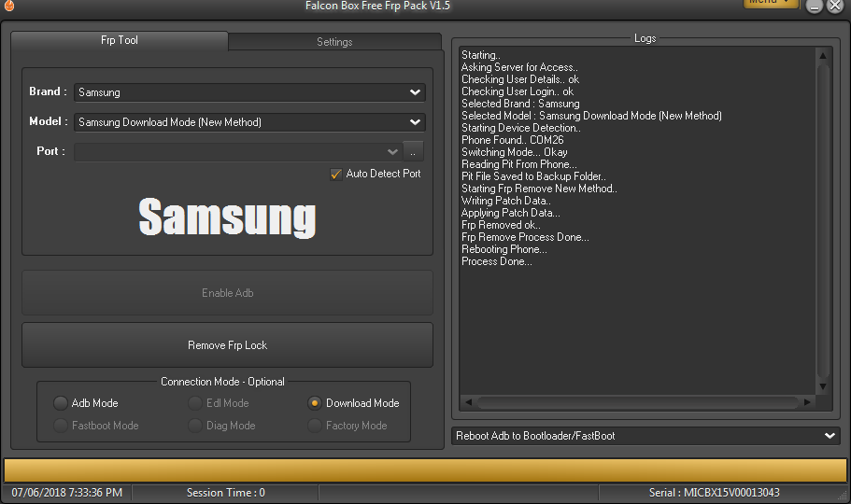Screen dimensions: 851x504
Task: Click the 'Rebooting Phone...' log line
Action: click(x=504, y=249)
